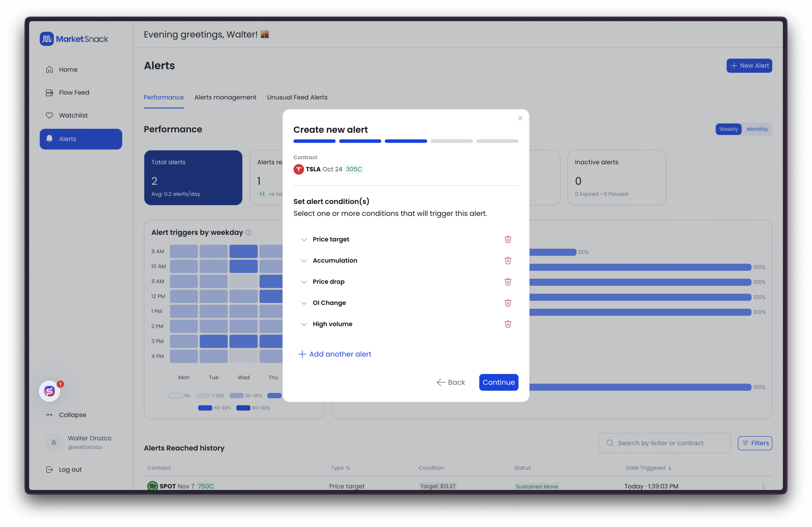Delete the Price drop condition
The height and width of the screenshot is (527, 812).
click(x=508, y=282)
